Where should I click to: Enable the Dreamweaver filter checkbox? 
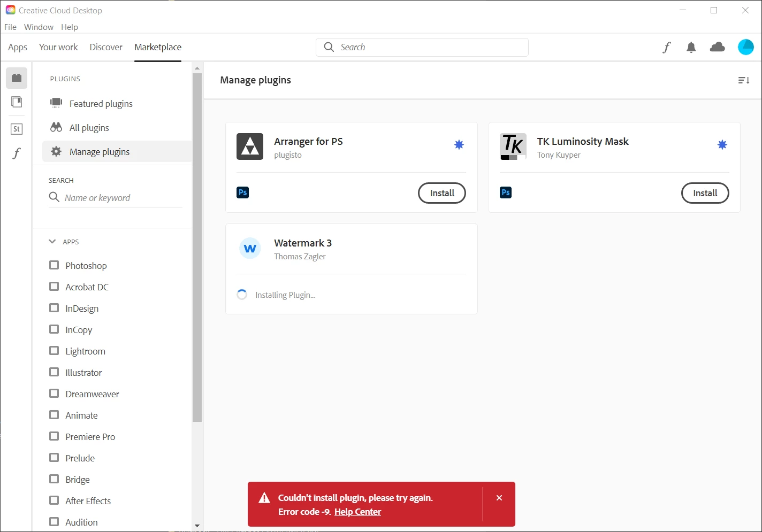pos(54,394)
